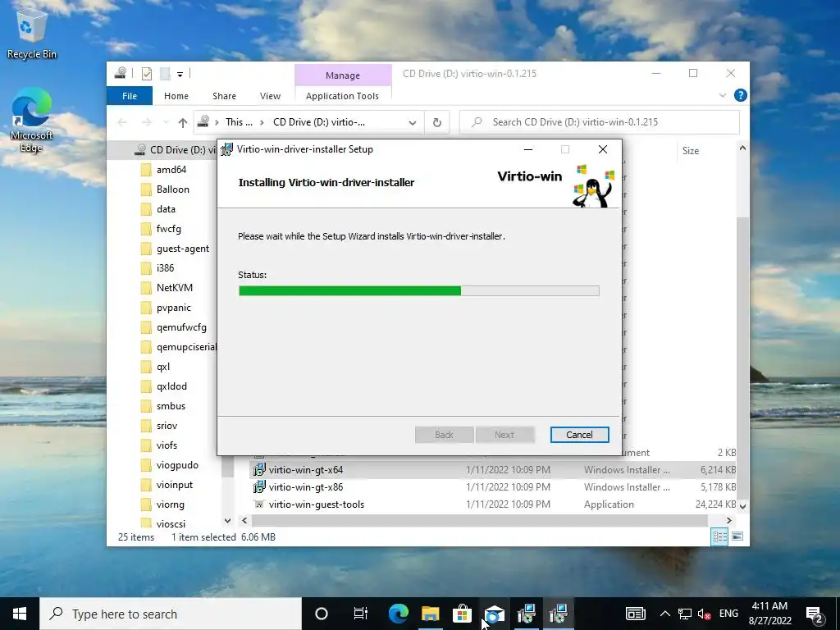The width and height of the screenshot is (840, 630).
Task: Refresh the CD Drive folder view
Action: point(437,123)
